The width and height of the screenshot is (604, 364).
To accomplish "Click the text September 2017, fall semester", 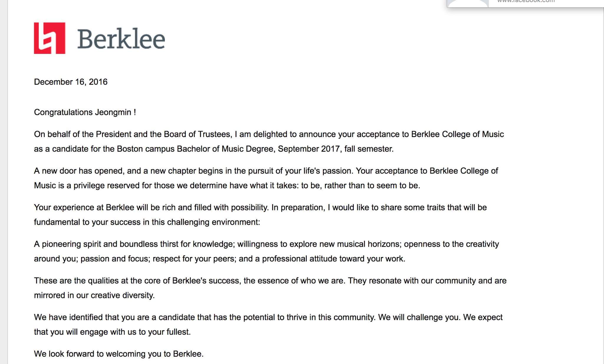I will tap(336, 149).
